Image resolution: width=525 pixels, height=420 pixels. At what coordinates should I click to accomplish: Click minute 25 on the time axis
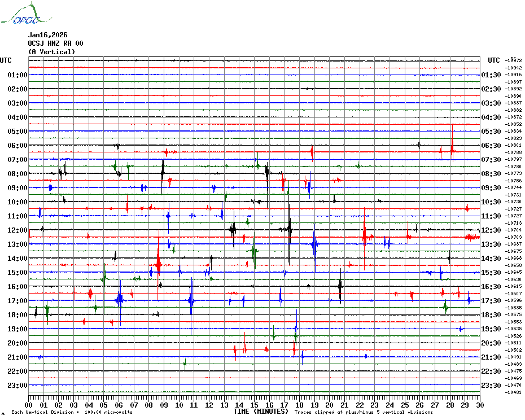pos(405,405)
